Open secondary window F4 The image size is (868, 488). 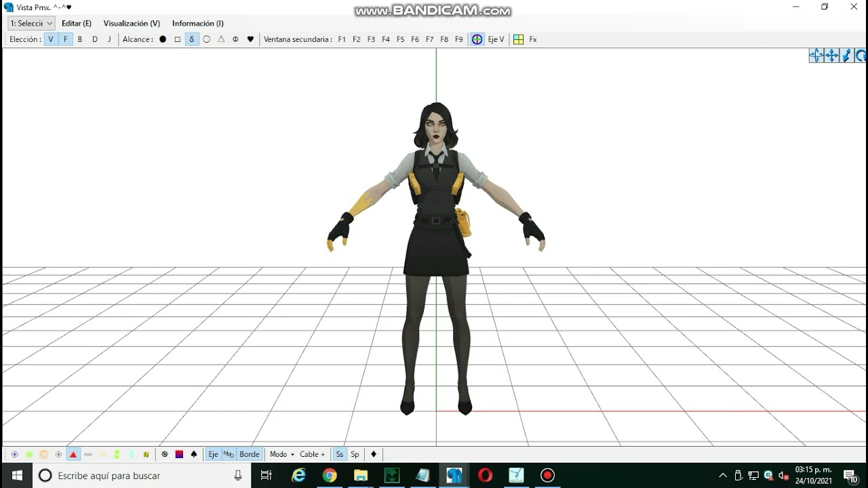386,39
